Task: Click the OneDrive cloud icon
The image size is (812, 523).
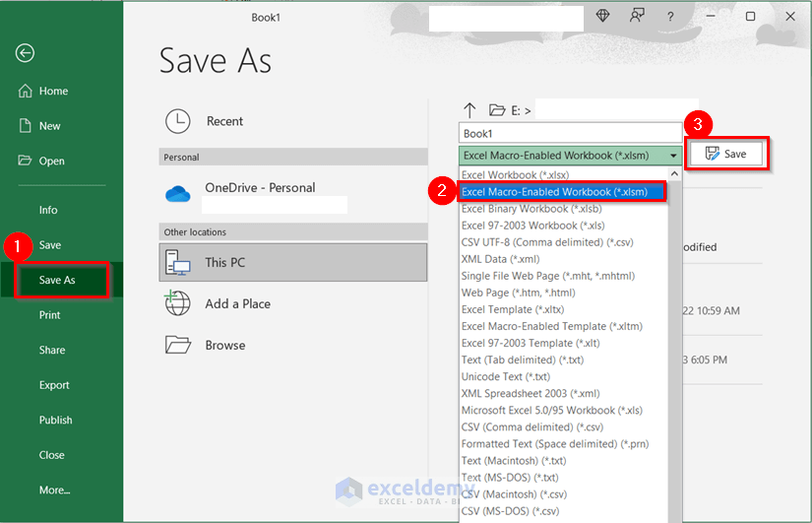Action: click(177, 193)
